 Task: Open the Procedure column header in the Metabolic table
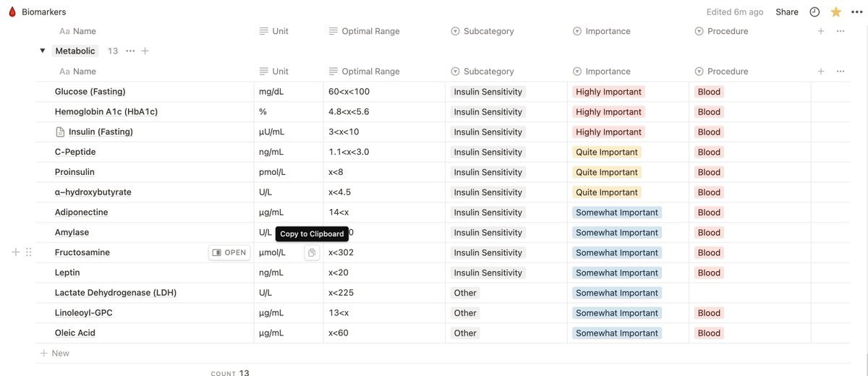727,72
